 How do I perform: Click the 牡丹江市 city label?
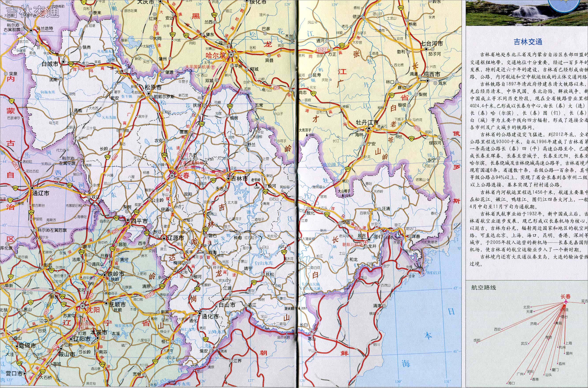coord(367,122)
